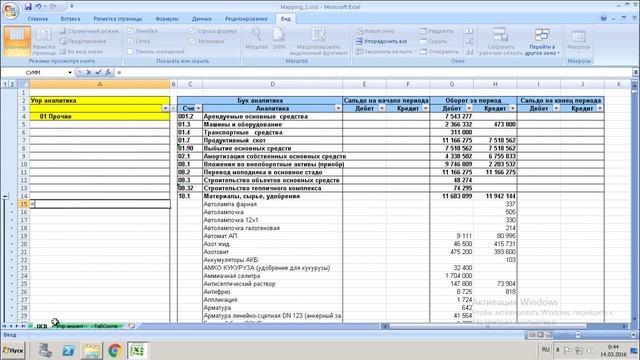The width and height of the screenshot is (640, 360).
Task: Open Insert Function fx dialog
Action: (x=108, y=72)
